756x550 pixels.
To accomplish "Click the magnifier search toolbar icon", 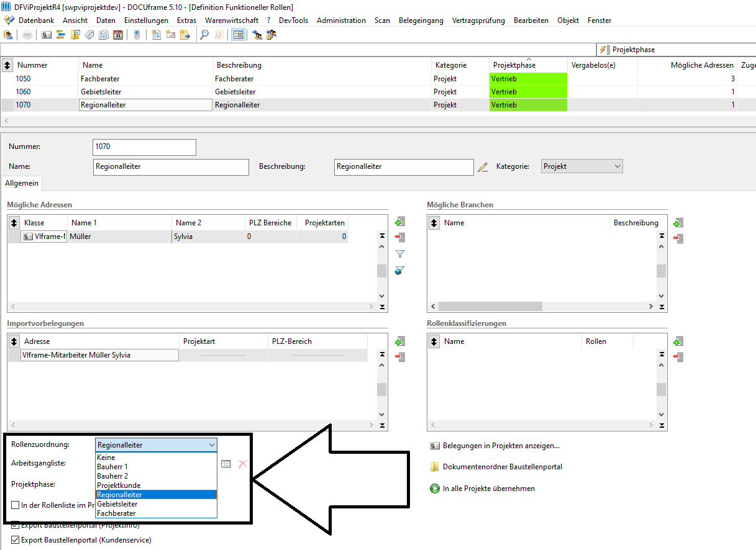I will [x=204, y=35].
